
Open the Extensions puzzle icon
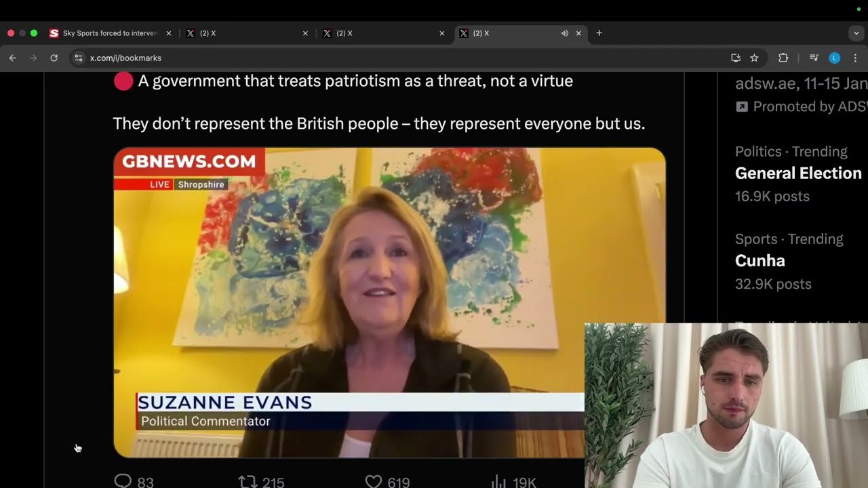point(783,58)
